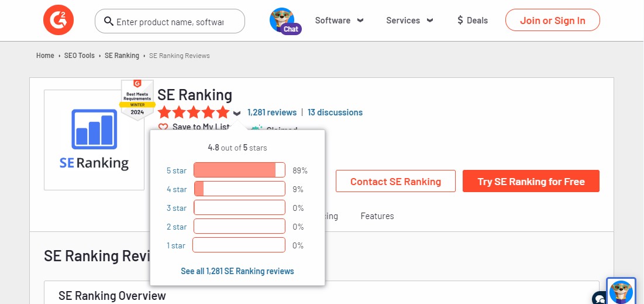Open the 13 discussions link

(335, 112)
